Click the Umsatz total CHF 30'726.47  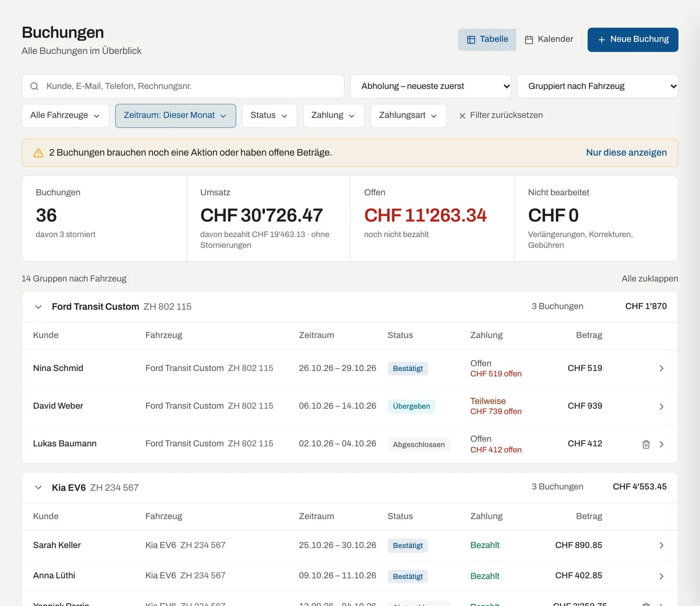pos(261,215)
